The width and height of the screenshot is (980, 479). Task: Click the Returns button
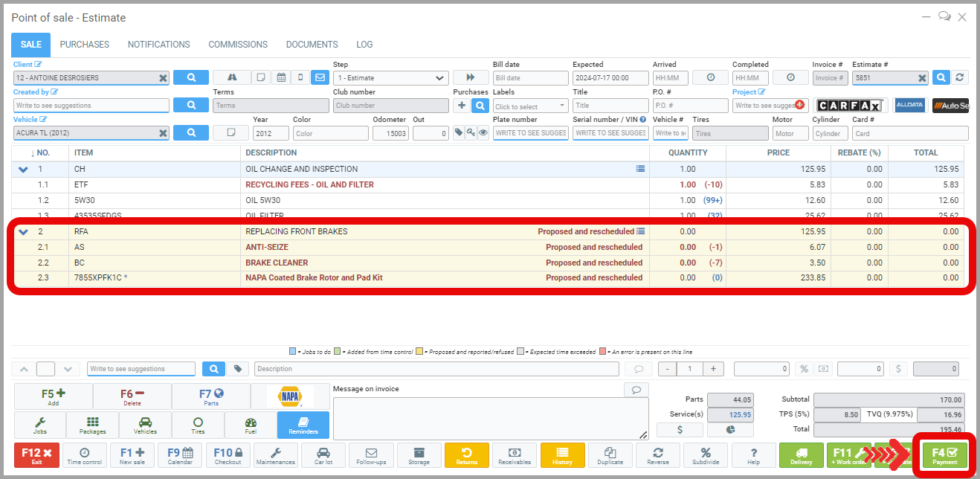tap(466, 455)
